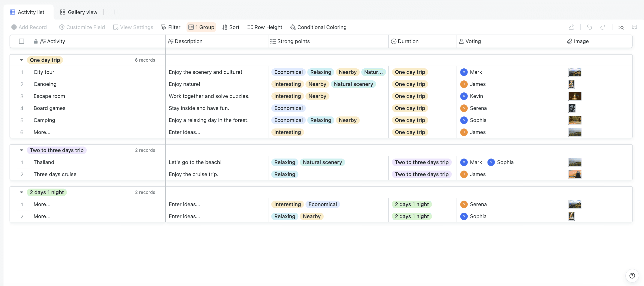Click the 1 Group button
Image resolution: width=644 pixels, height=286 pixels.
click(x=201, y=27)
